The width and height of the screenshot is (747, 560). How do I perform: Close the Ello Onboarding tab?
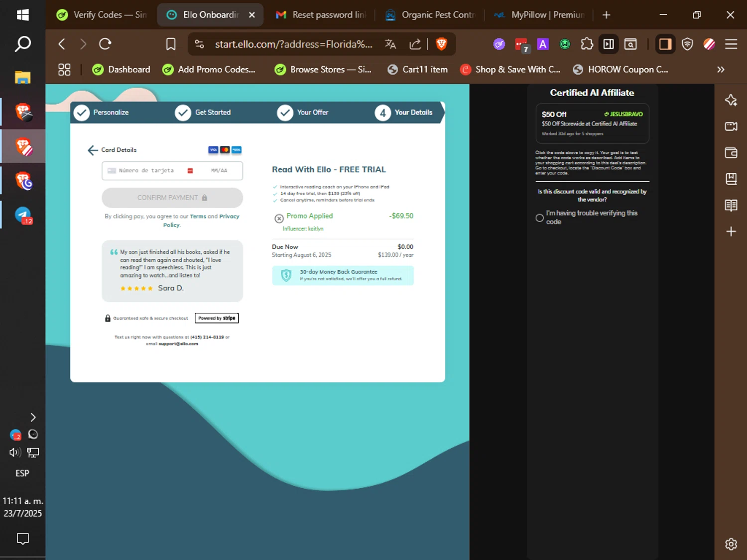pyautogui.click(x=252, y=15)
